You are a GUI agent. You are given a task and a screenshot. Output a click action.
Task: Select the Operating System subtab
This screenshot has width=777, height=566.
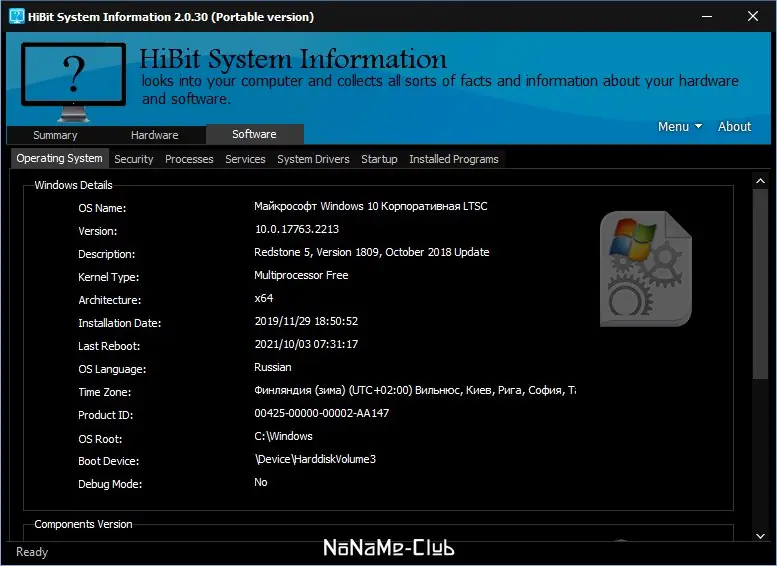pyautogui.click(x=59, y=158)
